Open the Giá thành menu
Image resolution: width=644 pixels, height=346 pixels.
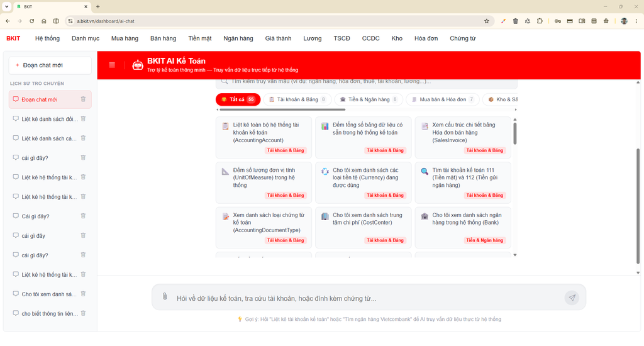pos(278,38)
